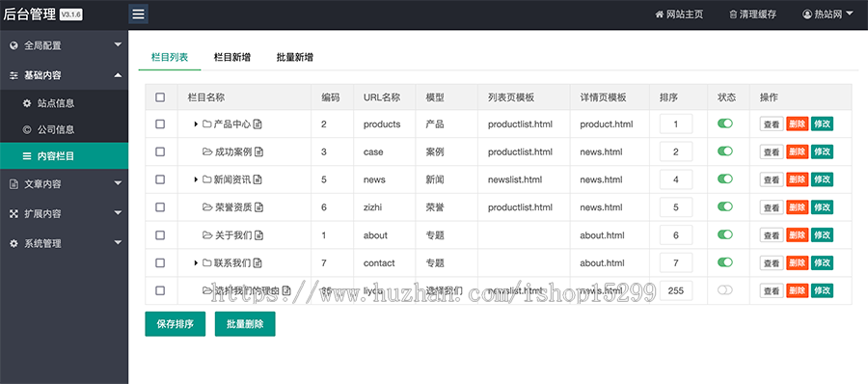Viewport: 868px width, 384px height.
Task: Click 清理缓存 clear cache link
Action: coord(753,14)
